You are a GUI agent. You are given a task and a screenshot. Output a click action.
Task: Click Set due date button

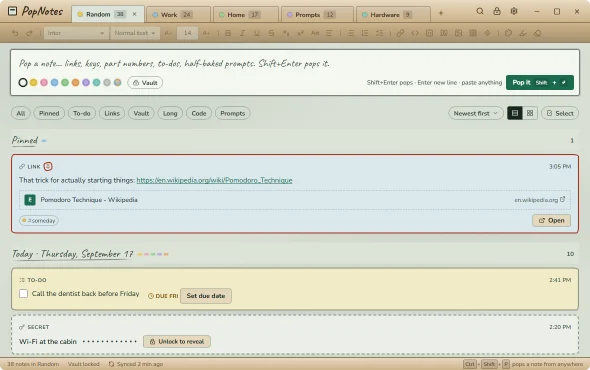(206, 296)
